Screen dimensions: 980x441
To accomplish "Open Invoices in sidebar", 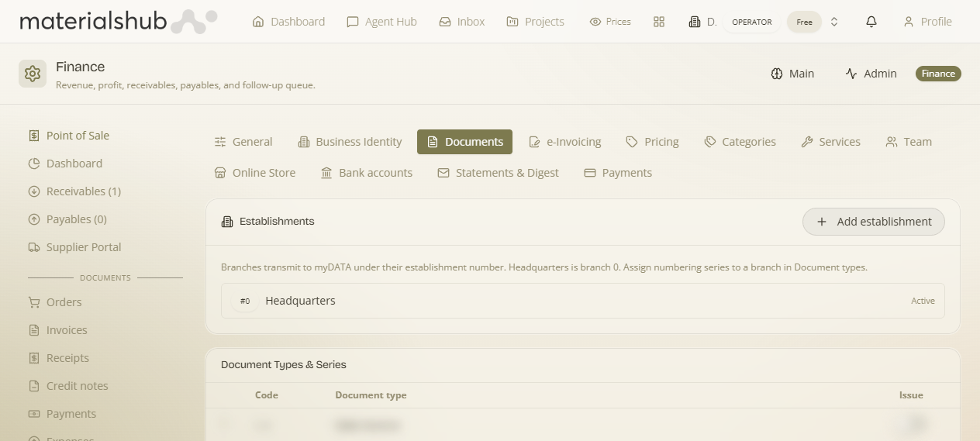I will tap(57, 330).
